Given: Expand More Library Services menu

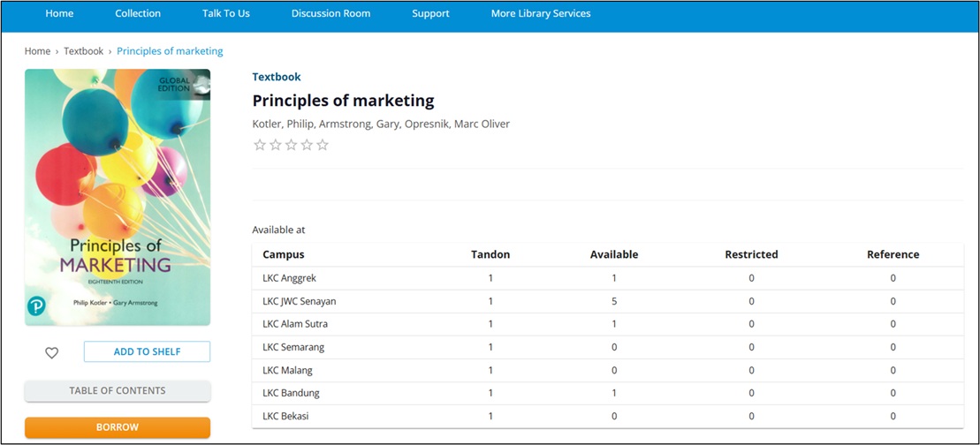Looking at the screenshot, I should [541, 13].
